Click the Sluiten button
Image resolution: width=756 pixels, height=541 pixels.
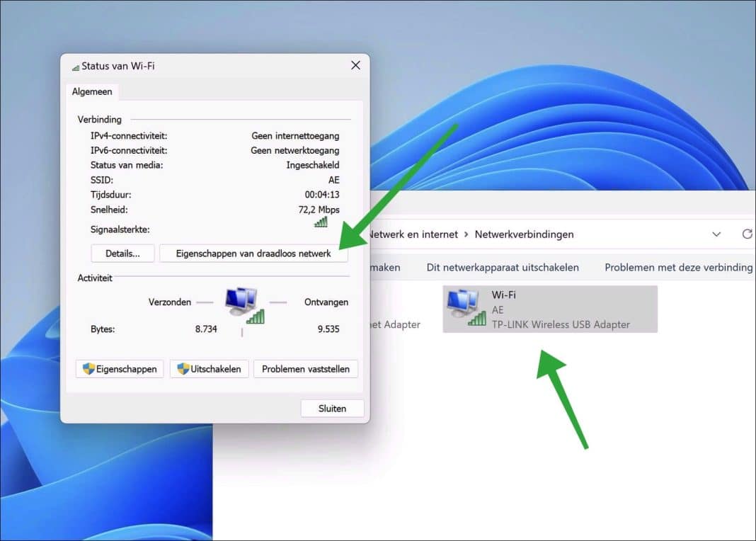coord(332,408)
